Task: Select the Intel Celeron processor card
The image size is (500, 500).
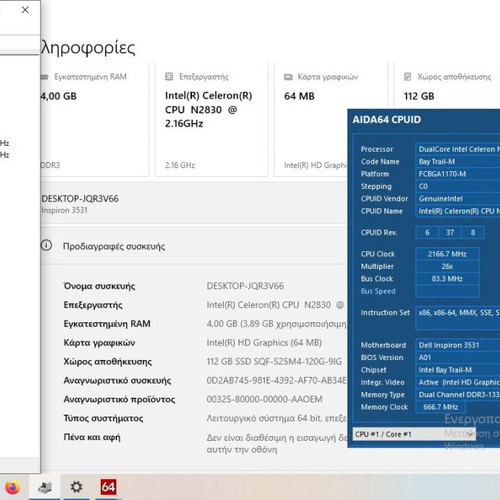Action: tap(212, 119)
